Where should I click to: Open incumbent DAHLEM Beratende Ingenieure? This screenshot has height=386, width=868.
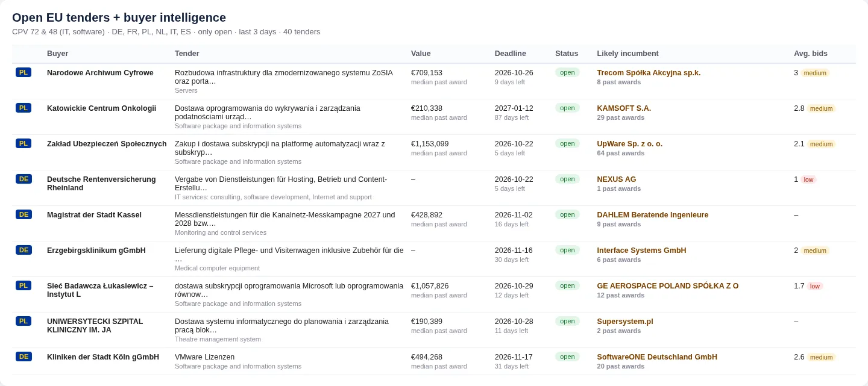[652, 215]
